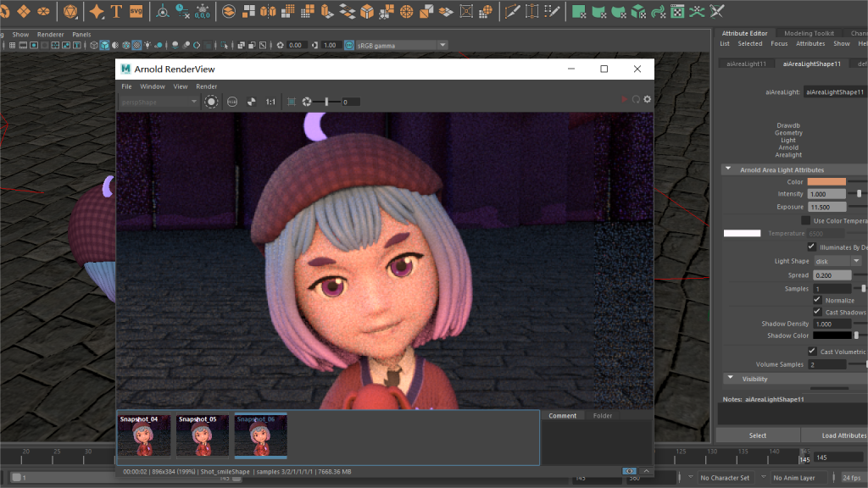Open the RenderView Render menu

pyautogui.click(x=207, y=86)
